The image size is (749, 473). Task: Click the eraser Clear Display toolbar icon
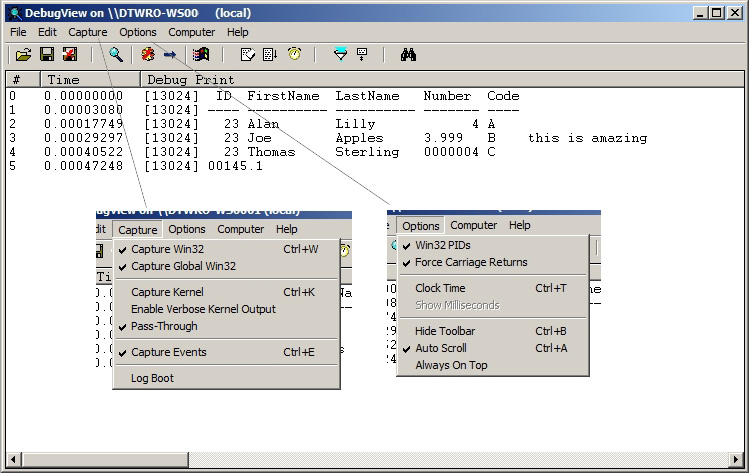[247, 54]
